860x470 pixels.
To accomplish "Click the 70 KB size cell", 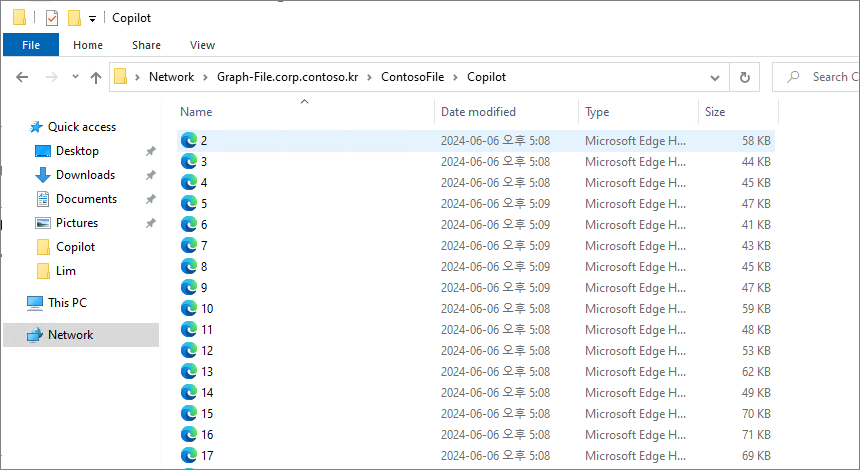I will (756, 414).
